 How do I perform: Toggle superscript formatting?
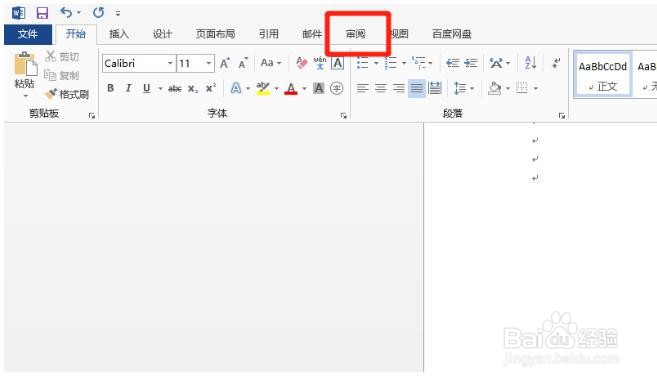pos(211,88)
